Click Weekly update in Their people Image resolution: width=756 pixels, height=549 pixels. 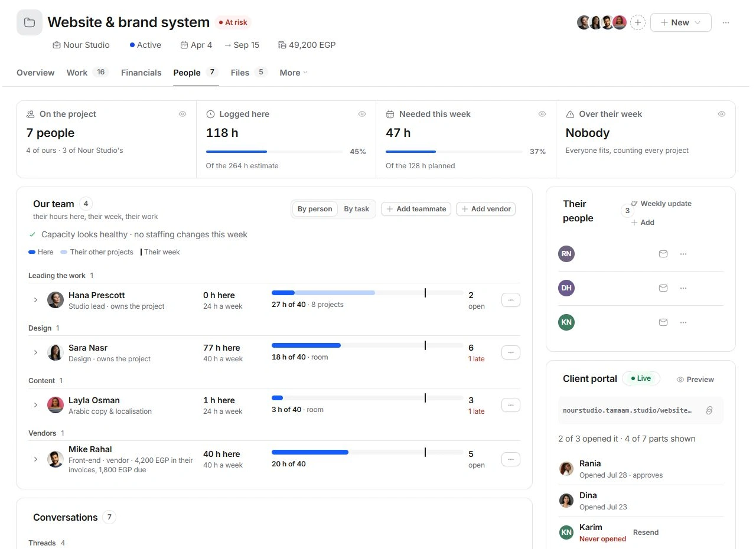[x=661, y=204]
